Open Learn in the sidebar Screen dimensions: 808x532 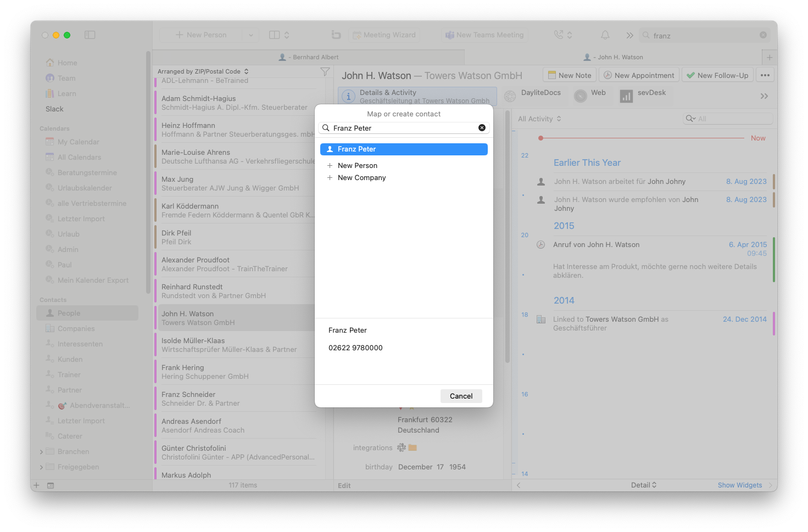coord(60,94)
